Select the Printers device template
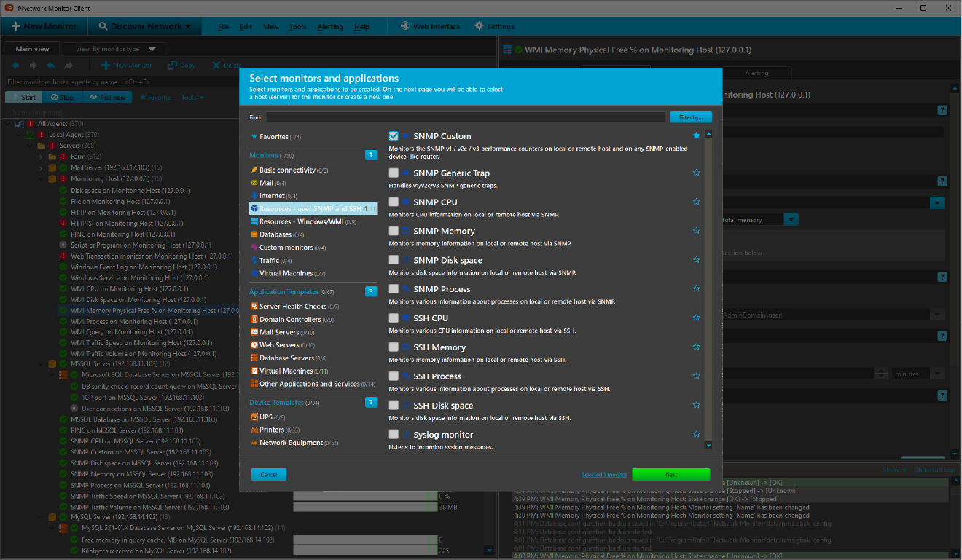The width and height of the screenshot is (962, 560). 271,430
